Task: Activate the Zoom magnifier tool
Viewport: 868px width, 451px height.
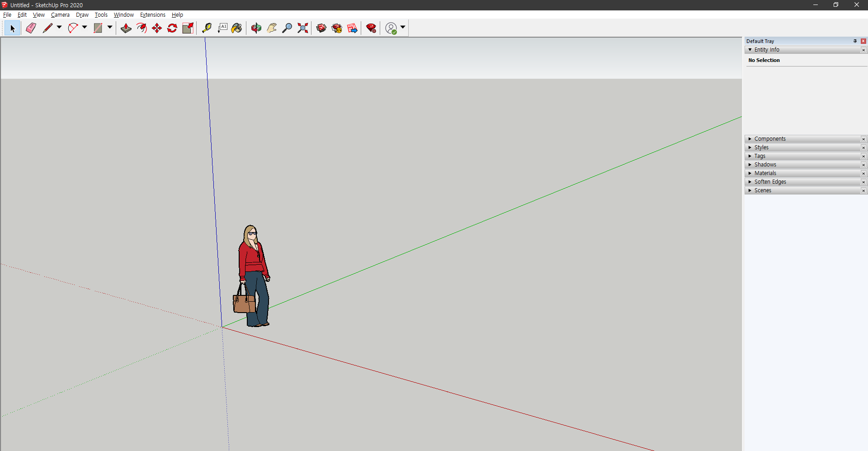Action: click(287, 28)
